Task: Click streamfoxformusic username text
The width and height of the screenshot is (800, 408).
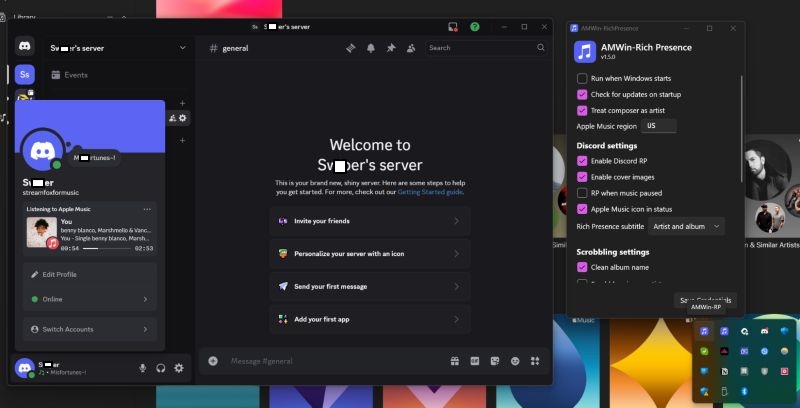Action: coord(51,193)
